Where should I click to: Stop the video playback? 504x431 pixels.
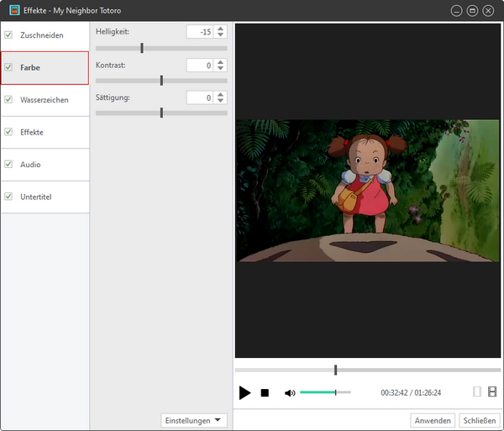tap(265, 392)
